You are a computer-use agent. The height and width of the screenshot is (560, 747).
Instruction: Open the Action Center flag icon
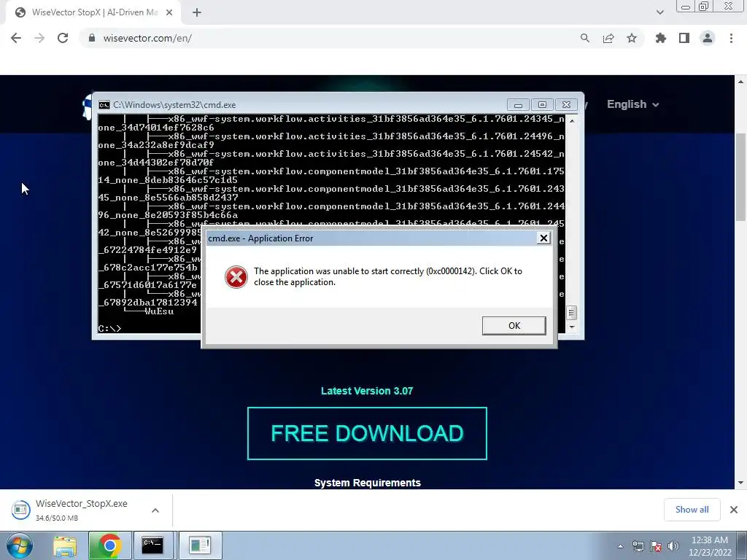pos(656,546)
